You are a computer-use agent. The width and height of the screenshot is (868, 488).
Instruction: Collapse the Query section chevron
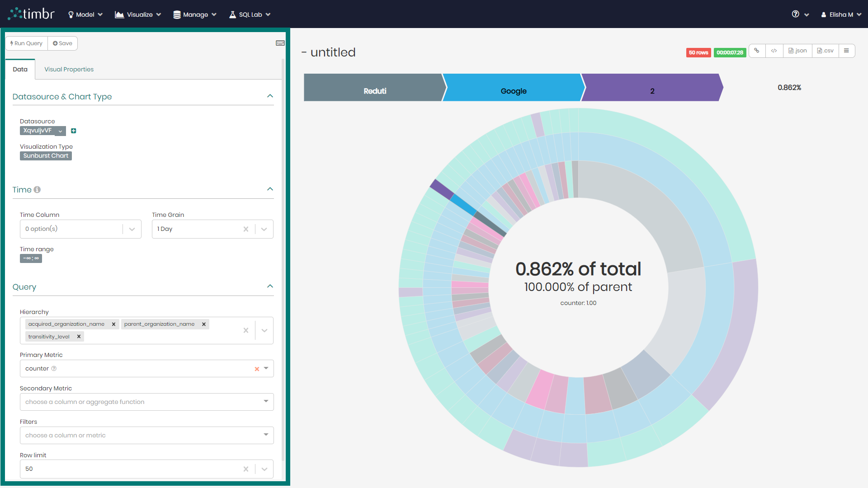[x=270, y=286]
